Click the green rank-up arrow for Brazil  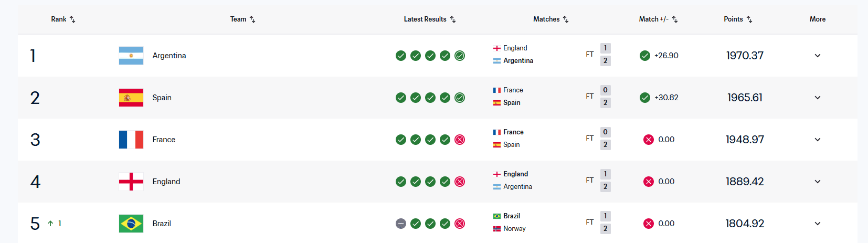50,224
